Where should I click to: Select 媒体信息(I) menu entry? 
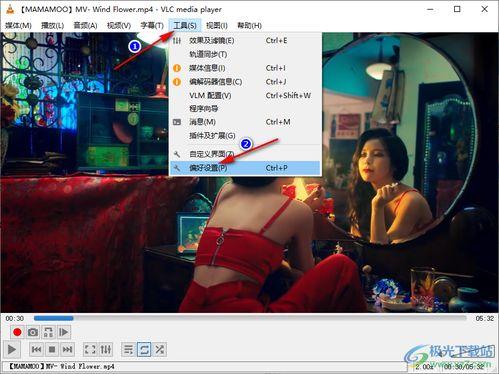(245, 68)
